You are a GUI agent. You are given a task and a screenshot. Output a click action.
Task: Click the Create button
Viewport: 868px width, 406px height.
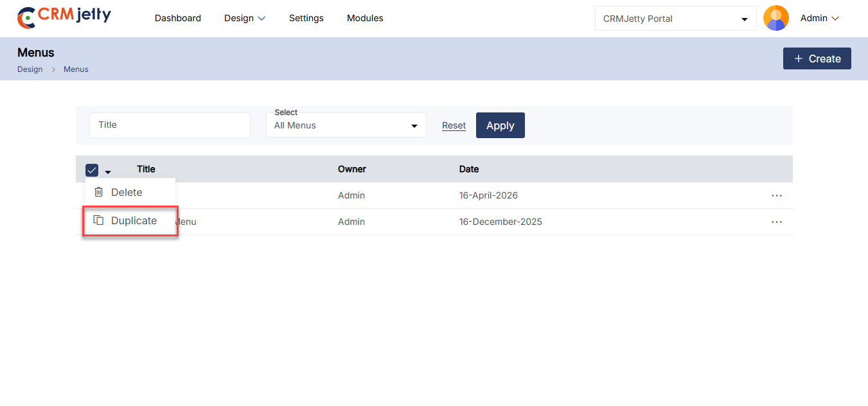pos(817,58)
